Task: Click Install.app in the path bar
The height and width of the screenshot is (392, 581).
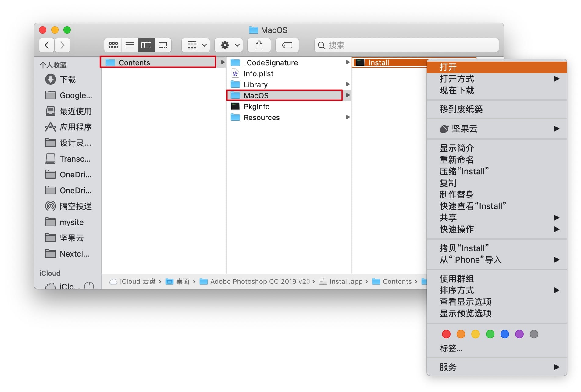Action: pos(346,281)
